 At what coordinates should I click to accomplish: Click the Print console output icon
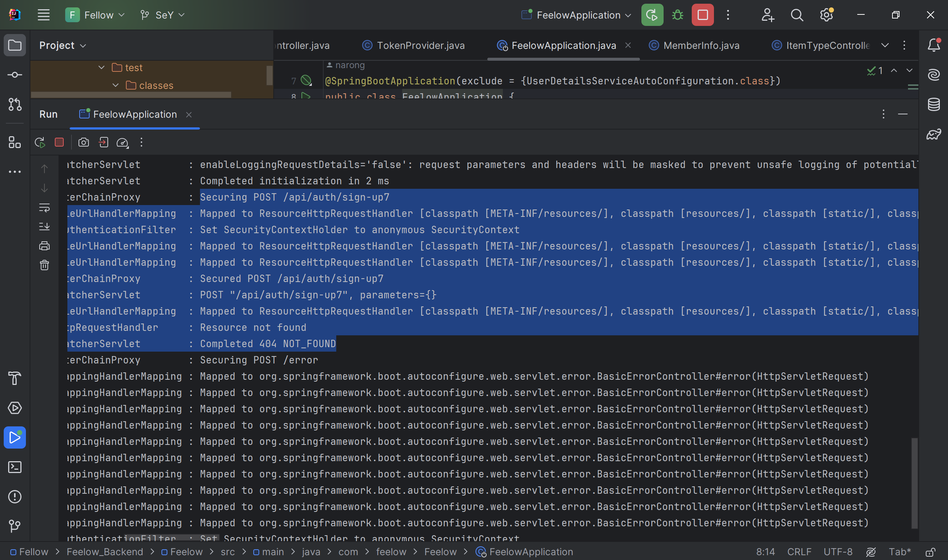point(44,246)
